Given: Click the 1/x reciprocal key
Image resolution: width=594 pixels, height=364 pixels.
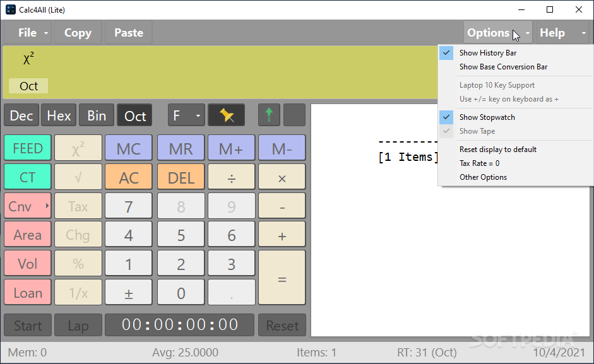Looking at the screenshot, I should [x=78, y=293].
